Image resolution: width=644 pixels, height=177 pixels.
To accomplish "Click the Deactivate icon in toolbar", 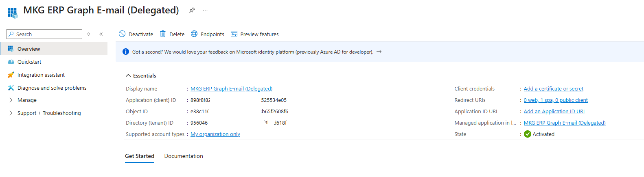I will tap(122, 34).
